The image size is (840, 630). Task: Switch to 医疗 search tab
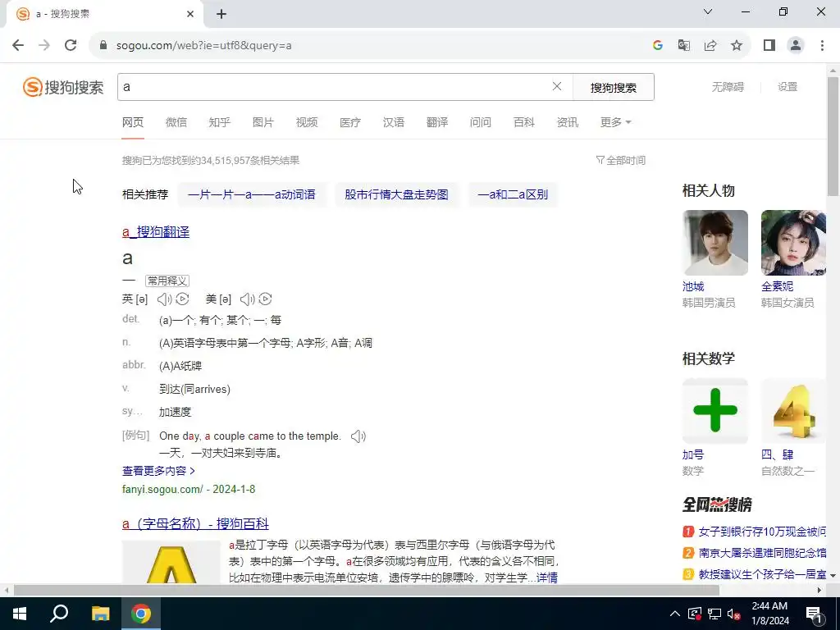tap(349, 122)
